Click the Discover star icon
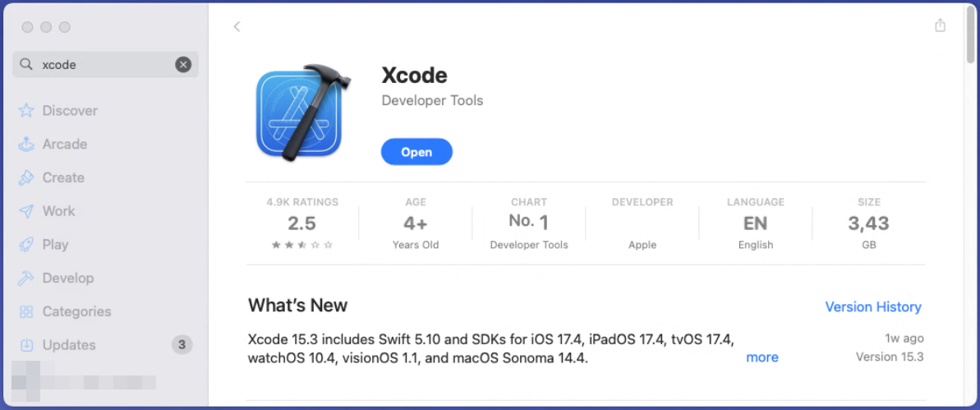Viewport: 980px width, 410px height. (x=26, y=111)
